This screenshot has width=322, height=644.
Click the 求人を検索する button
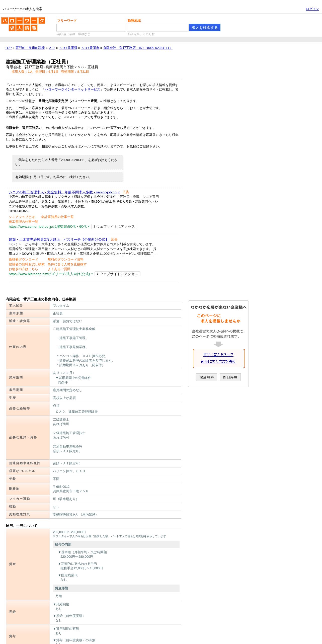pos(205,28)
